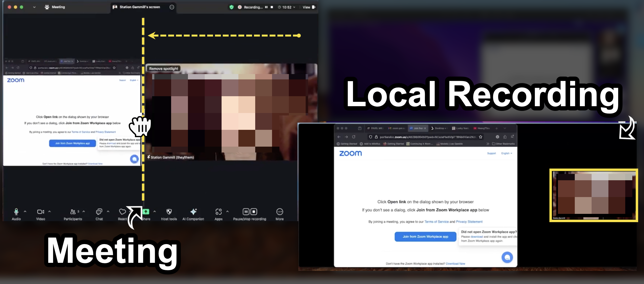
Task: Expand chat options caret
Action: (108, 212)
